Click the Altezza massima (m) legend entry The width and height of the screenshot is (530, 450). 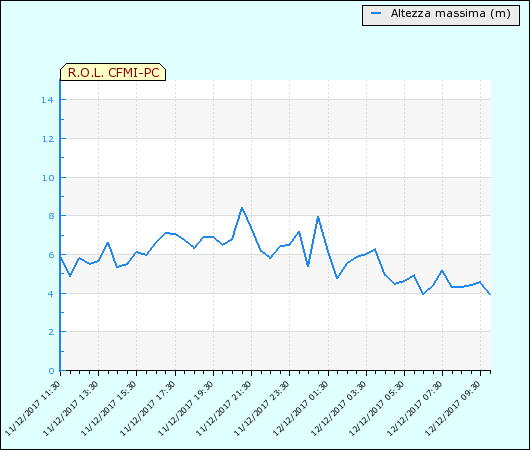coord(441,15)
